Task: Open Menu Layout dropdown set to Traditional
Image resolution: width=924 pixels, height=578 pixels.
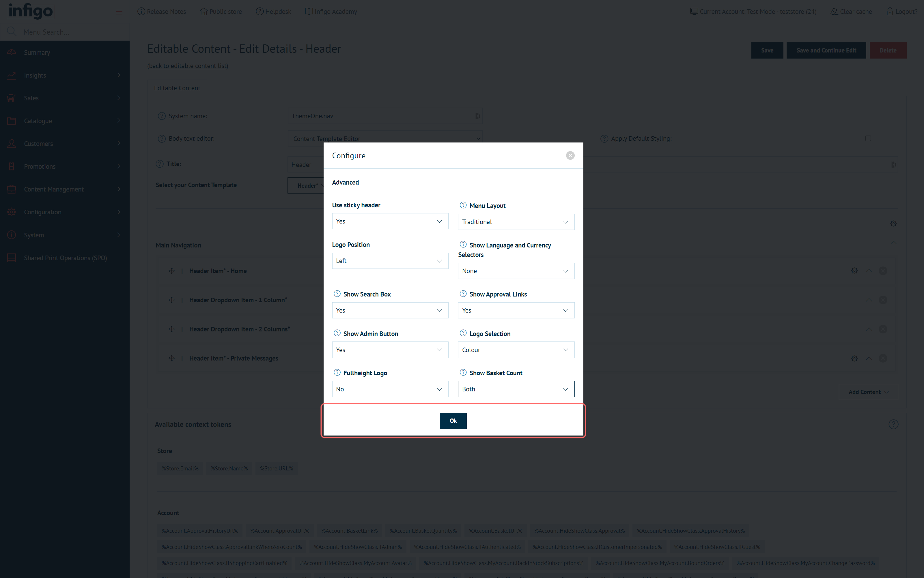Action: (x=516, y=222)
